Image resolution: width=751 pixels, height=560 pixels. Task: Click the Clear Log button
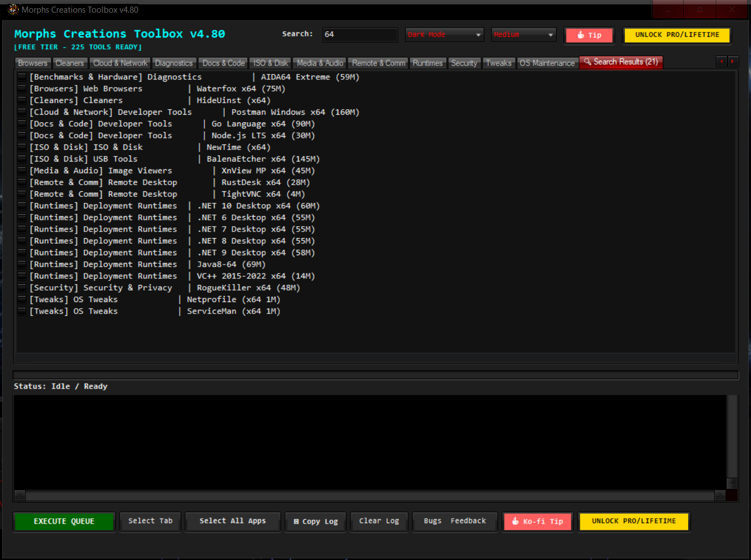click(379, 521)
